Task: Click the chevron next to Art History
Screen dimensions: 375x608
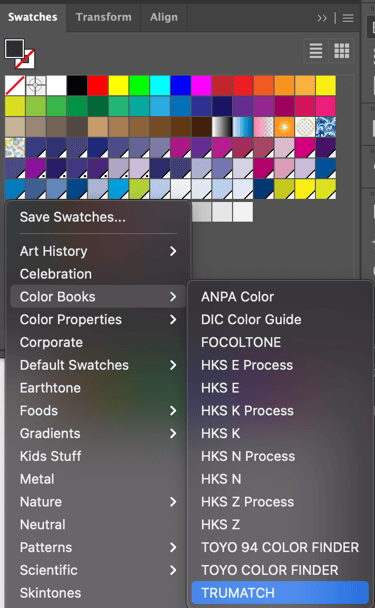Action: click(173, 251)
